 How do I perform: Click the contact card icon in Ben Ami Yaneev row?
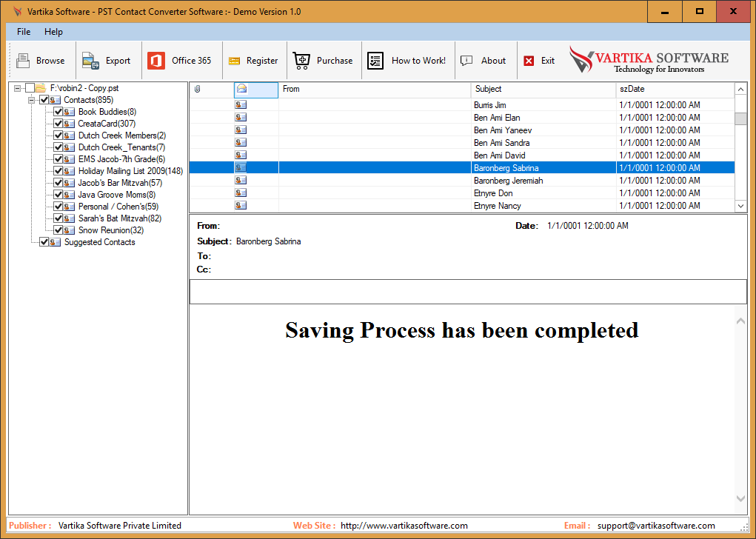pos(241,130)
